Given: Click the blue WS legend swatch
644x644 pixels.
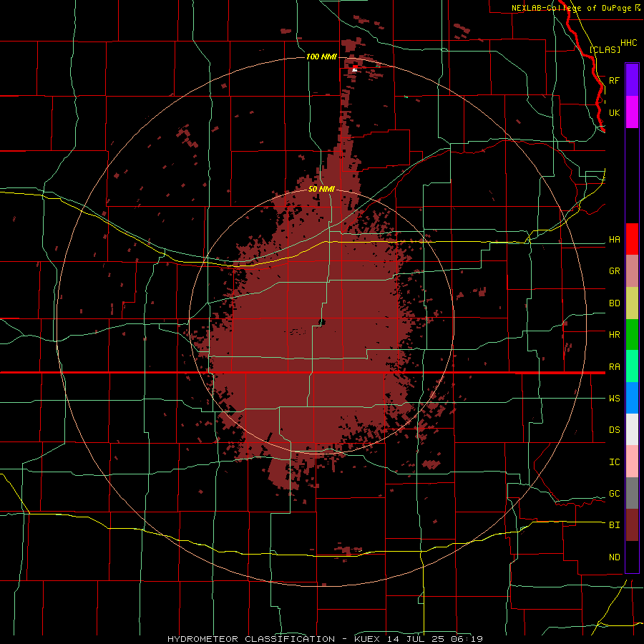Looking at the screenshot, I should point(632,398).
